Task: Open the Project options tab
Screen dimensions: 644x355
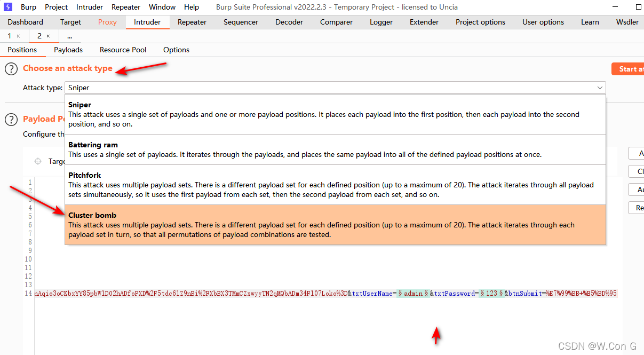Action: point(480,22)
